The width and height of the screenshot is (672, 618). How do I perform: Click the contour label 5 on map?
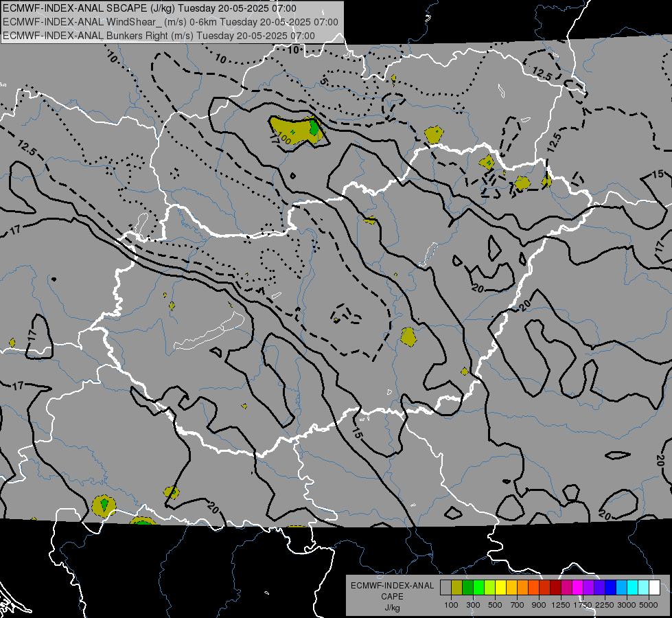tap(323, 82)
